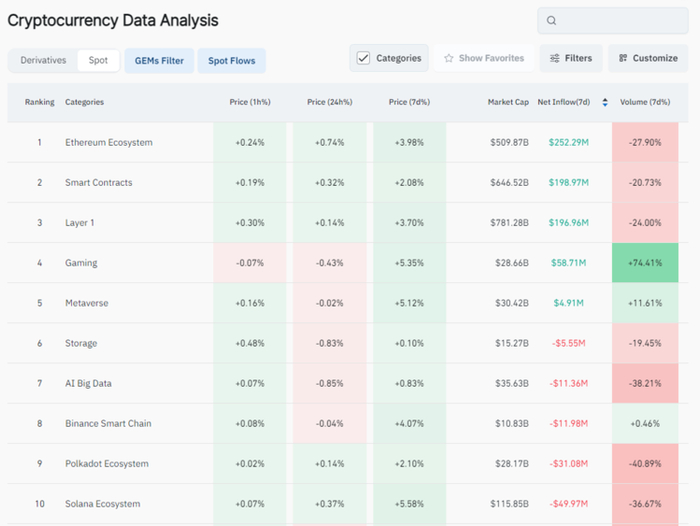Open the Solana Ecosystem category
This screenshot has width=700, height=526.
[x=103, y=504]
